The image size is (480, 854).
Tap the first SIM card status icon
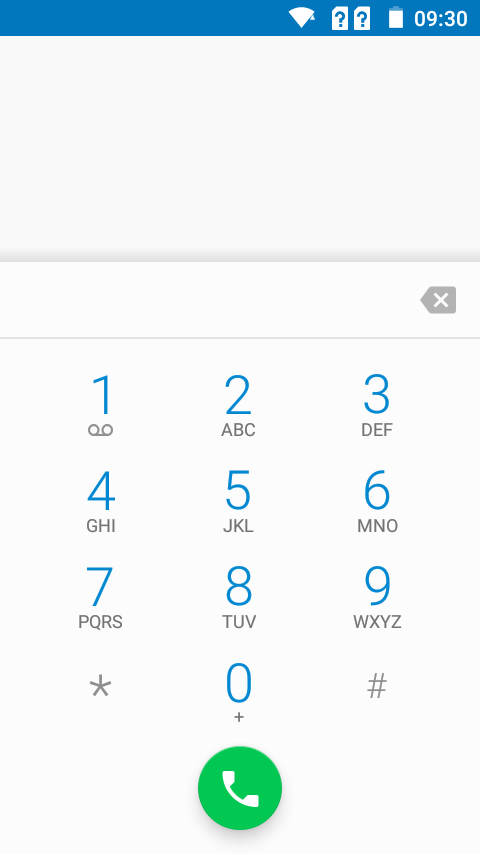pyautogui.click(x=339, y=19)
